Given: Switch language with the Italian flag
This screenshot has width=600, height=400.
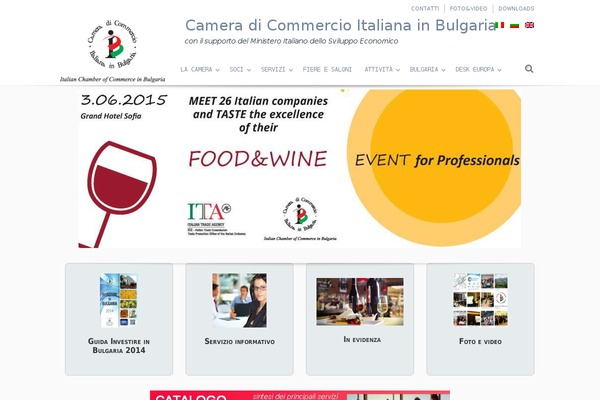Looking at the screenshot, I should 499,25.
